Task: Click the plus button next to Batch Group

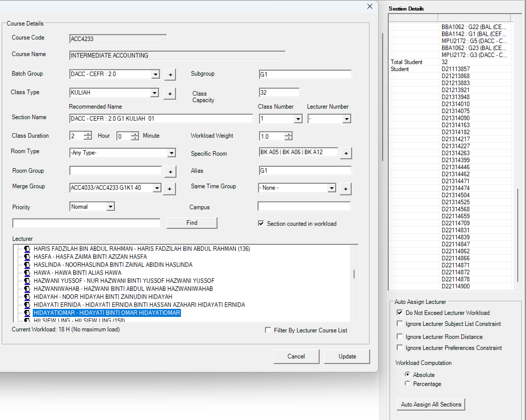Action: tap(170, 75)
